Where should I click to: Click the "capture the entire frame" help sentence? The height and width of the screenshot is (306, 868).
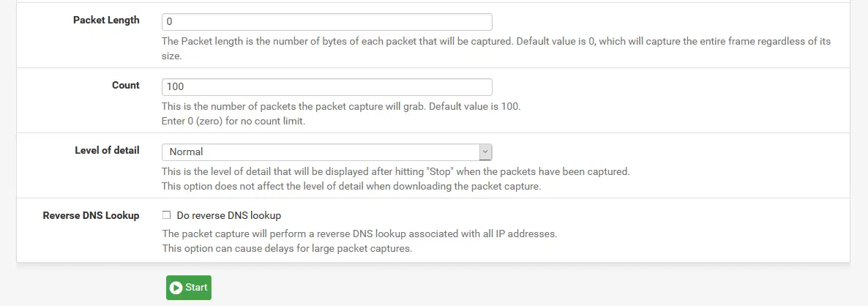coord(673,42)
